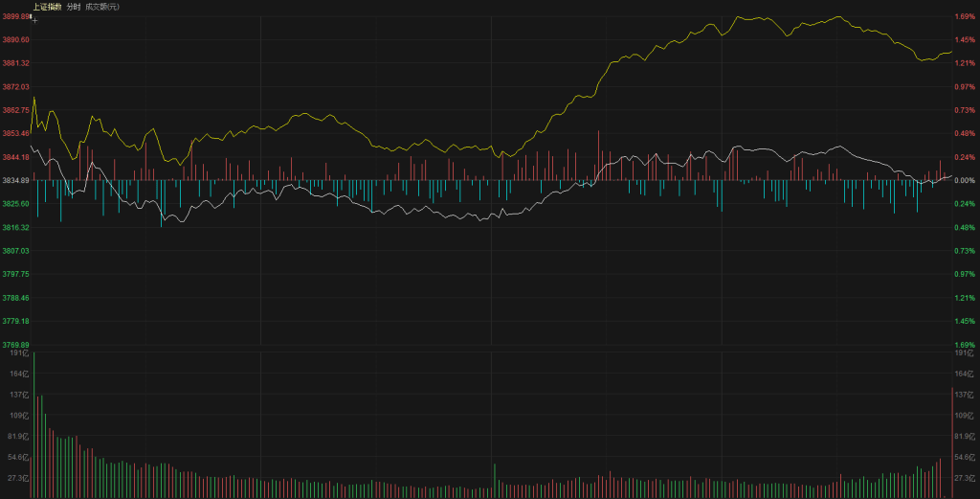
Task: Select the 成交额(元) turnover label
Action: [x=102, y=7]
